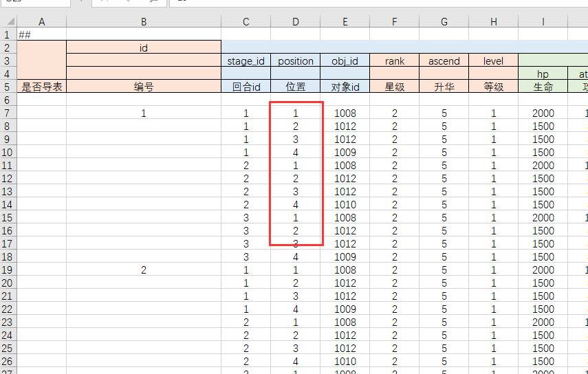Click the id cell in column B
The width and height of the screenshot is (588, 374).
point(144,47)
